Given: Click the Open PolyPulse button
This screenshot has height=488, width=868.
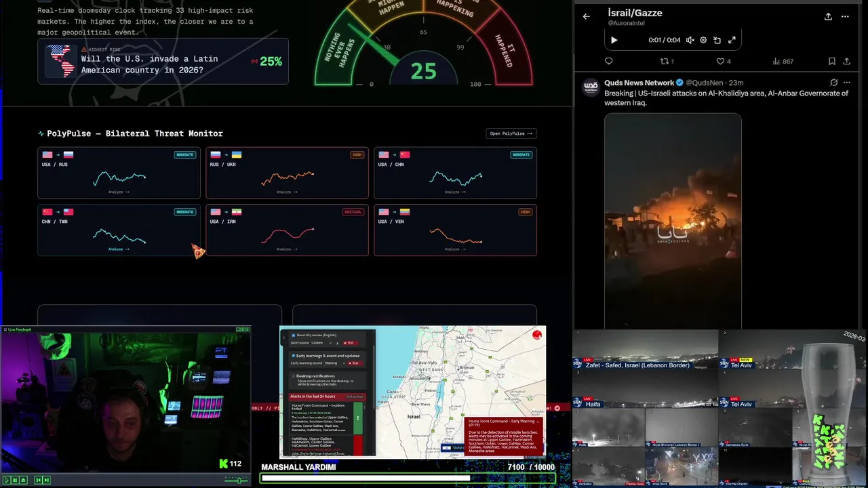Looking at the screenshot, I should coord(511,134).
